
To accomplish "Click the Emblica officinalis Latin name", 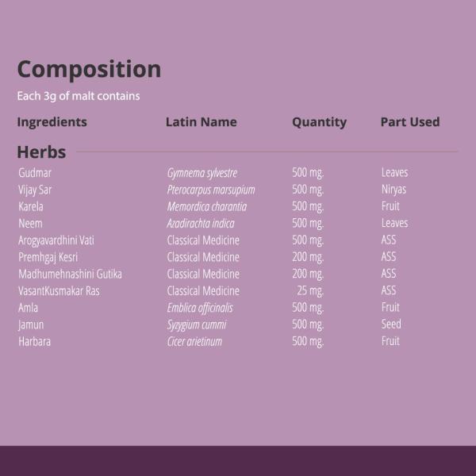I will tap(199, 308).
